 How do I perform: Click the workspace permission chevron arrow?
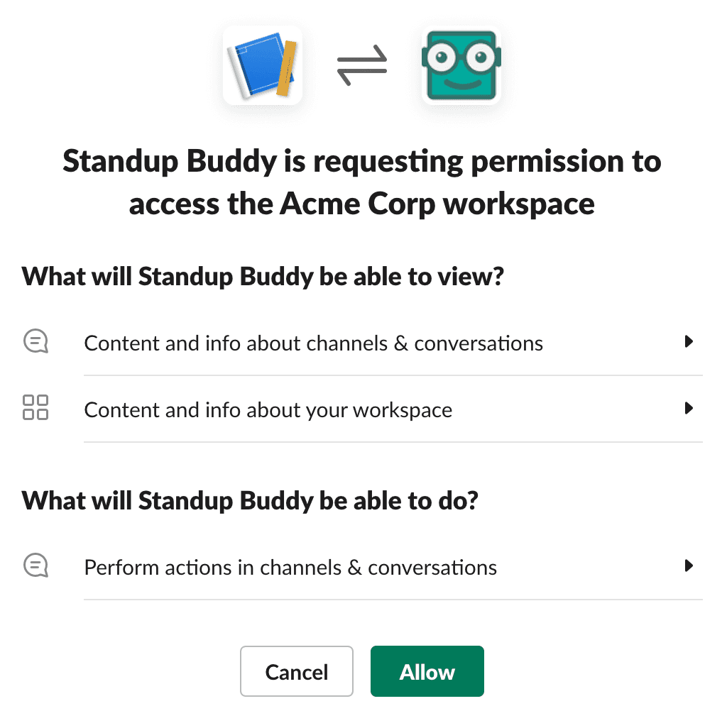point(689,408)
